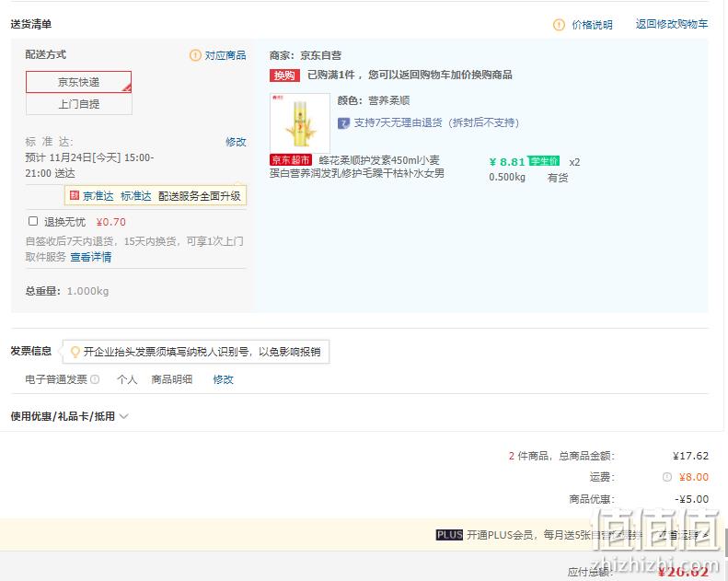
Task: Expand 使用优惠/礼品卡/抵用 section
Action: (70, 416)
